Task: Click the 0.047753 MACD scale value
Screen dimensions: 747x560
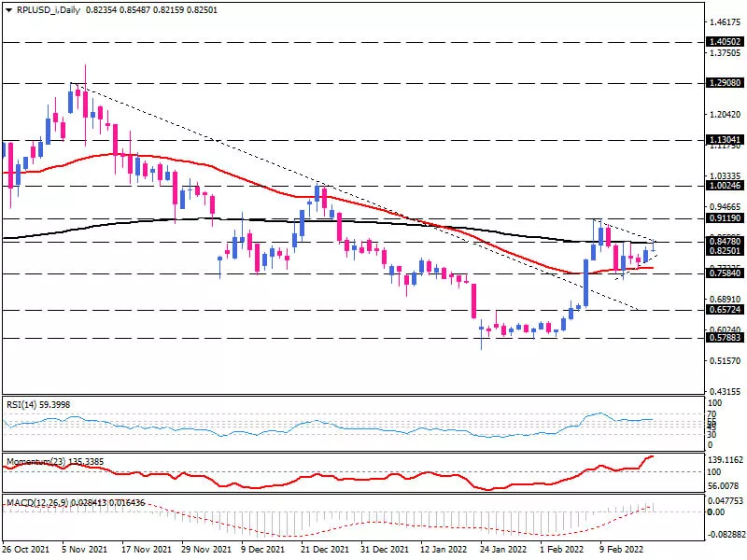Action: coord(726,501)
